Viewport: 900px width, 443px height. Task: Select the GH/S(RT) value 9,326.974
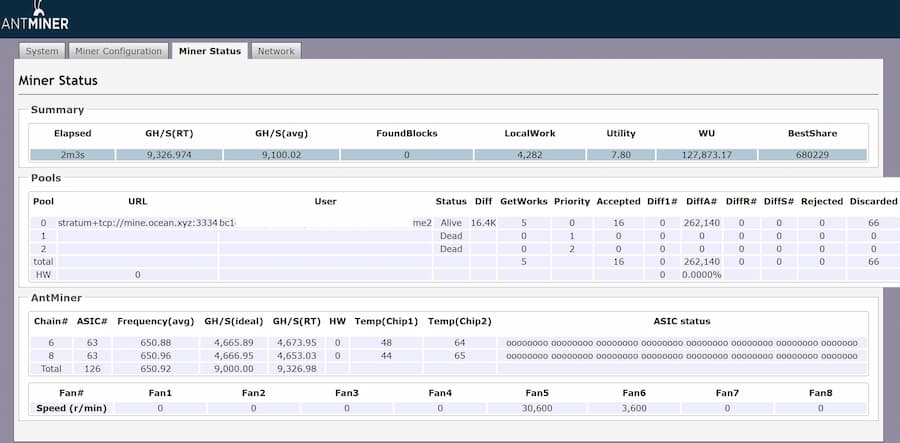click(x=168, y=155)
